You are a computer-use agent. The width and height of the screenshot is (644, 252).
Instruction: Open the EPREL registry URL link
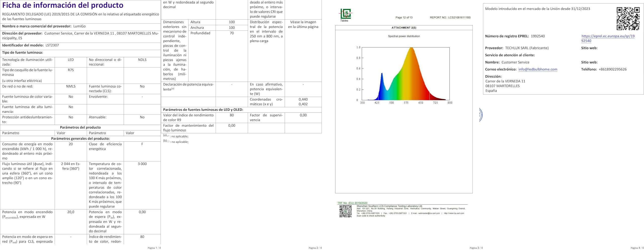click(608, 38)
